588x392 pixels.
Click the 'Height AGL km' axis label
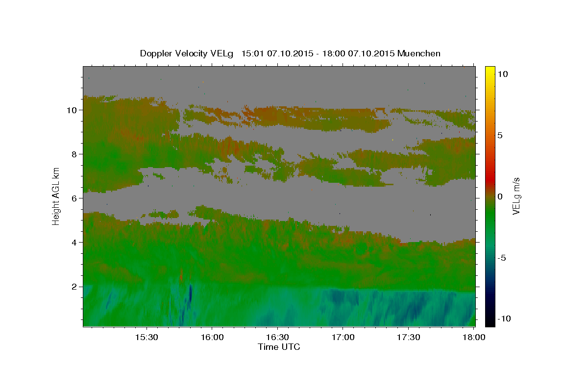(56, 196)
